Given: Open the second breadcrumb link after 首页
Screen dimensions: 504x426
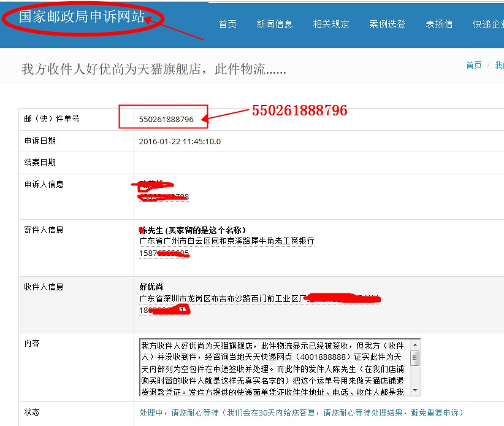Looking at the screenshot, I should click(x=498, y=64).
